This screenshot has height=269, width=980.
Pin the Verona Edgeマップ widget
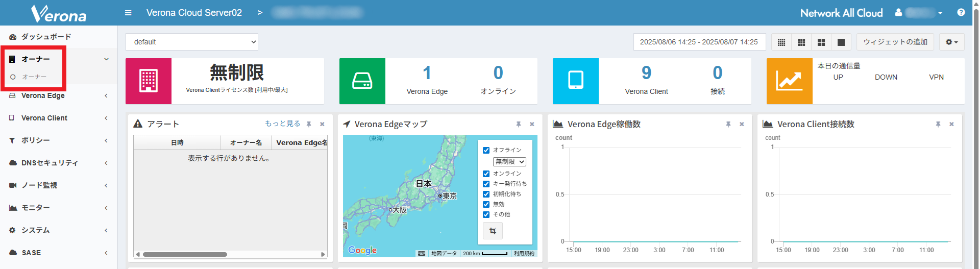point(519,124)
